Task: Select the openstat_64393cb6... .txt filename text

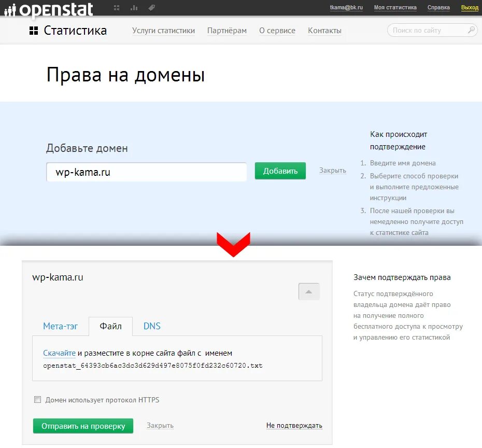Action: pos(153,366)
